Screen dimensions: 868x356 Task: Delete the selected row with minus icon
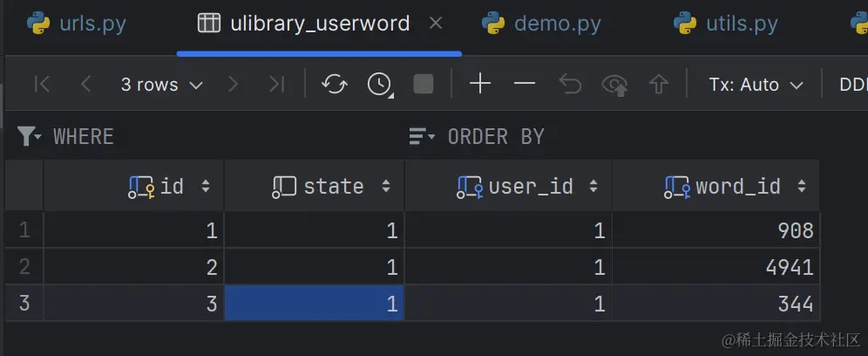tap(525, 85)
